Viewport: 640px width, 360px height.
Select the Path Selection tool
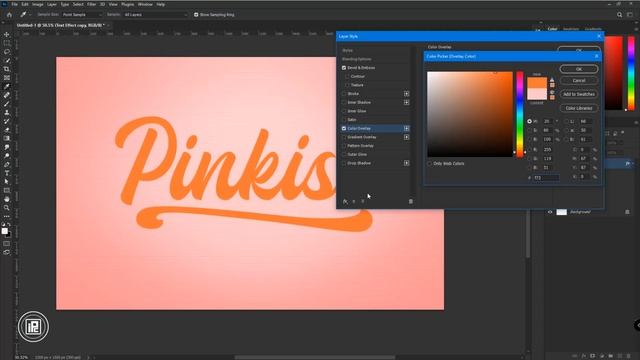click(7, 182)
